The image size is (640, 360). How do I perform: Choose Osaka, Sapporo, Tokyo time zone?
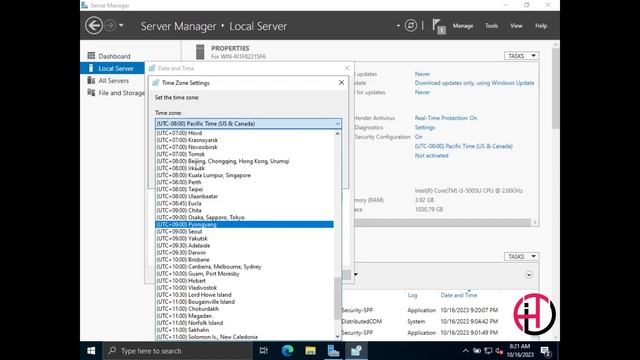pos(245,217)
